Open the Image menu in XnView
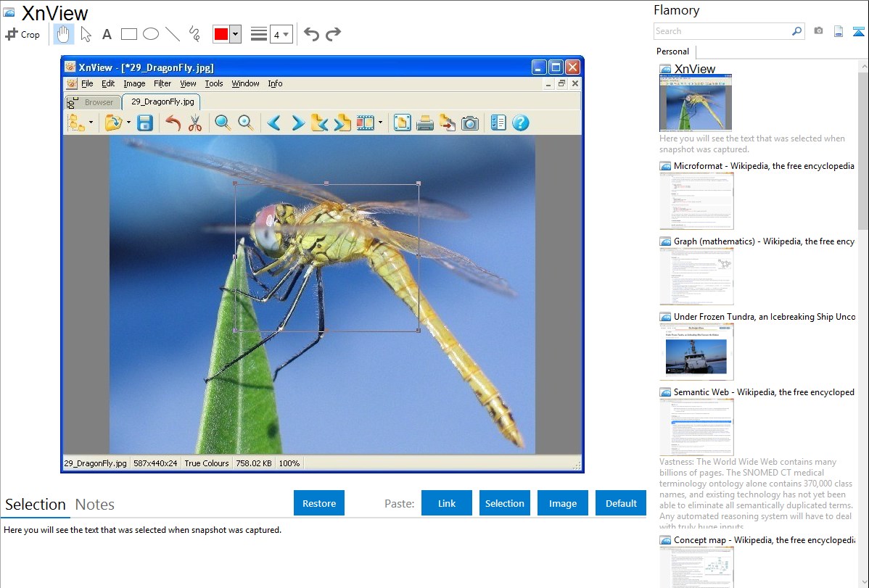Viewport: 869px width, 588px height. [x=134, y=83]
